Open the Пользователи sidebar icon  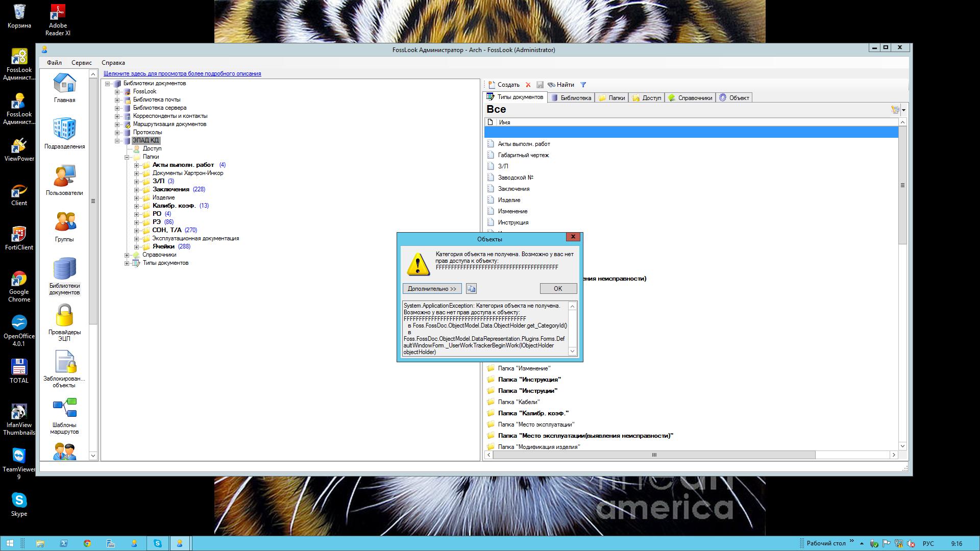64,180
